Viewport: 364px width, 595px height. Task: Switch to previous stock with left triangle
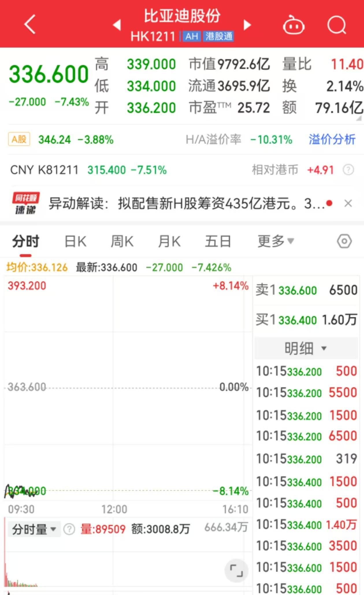point(117,25)
